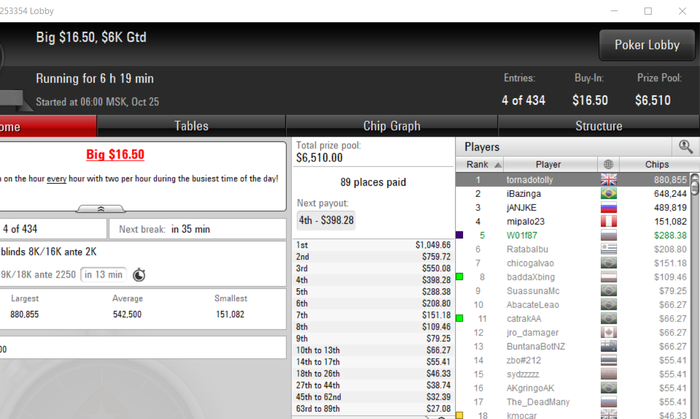The width and height of the screenshot is (700, 419).
Task: Click the globe country column header
Action: pyautogui.click(x=608, y=164)
